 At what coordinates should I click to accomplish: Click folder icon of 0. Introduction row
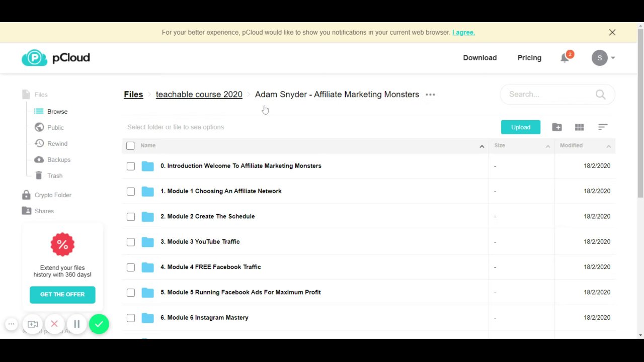(147, 166)
